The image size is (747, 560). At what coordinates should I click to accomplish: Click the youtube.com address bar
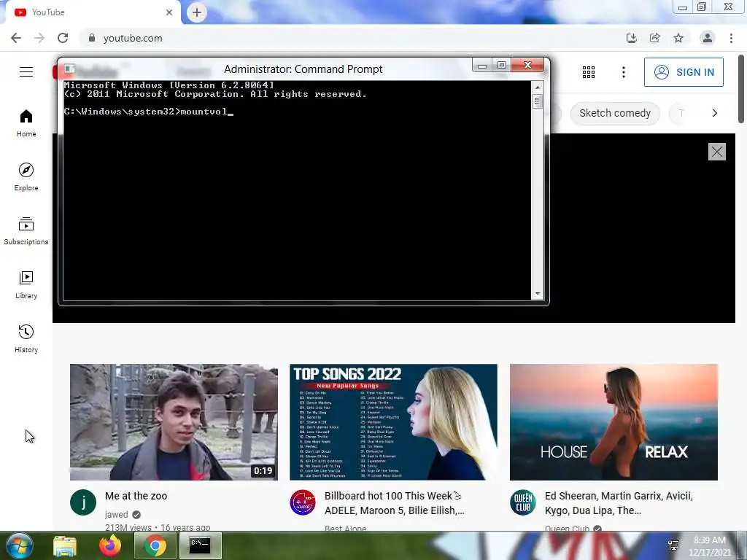(352, 38)
